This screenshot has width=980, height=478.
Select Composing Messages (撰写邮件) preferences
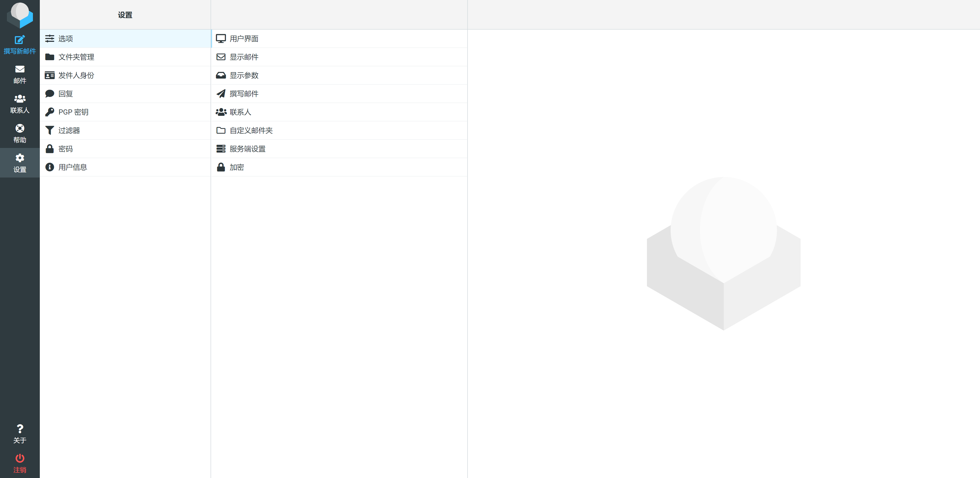pyautogui.click(x=244, y=94)
